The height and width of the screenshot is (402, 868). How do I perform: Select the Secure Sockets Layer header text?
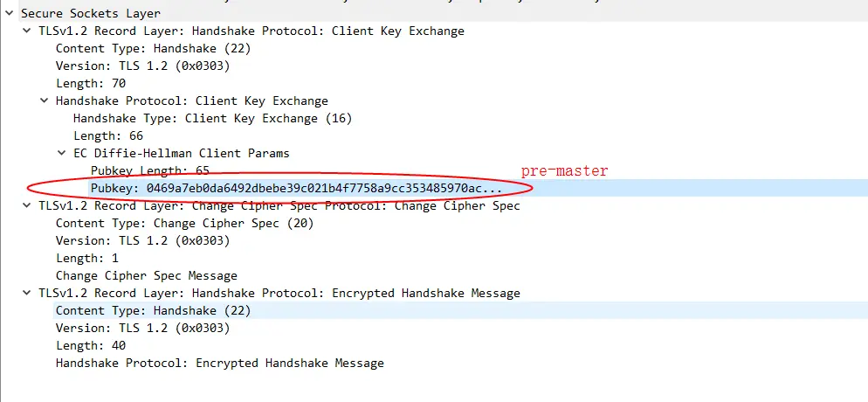[91, 13]
